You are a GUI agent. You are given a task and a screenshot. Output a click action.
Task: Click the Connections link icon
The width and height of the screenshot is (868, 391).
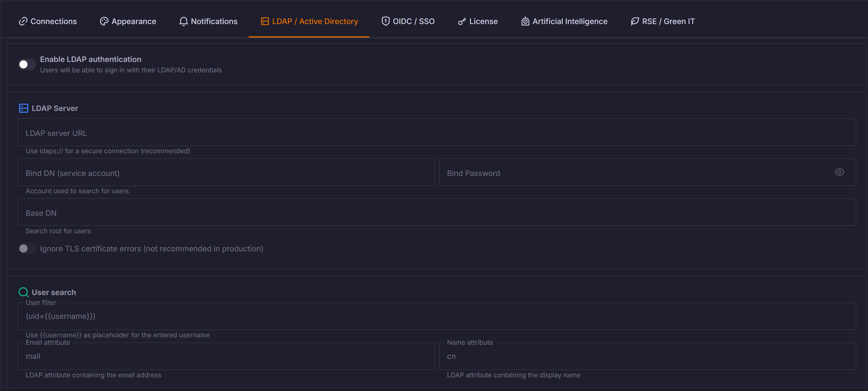(x=23, y=21)
